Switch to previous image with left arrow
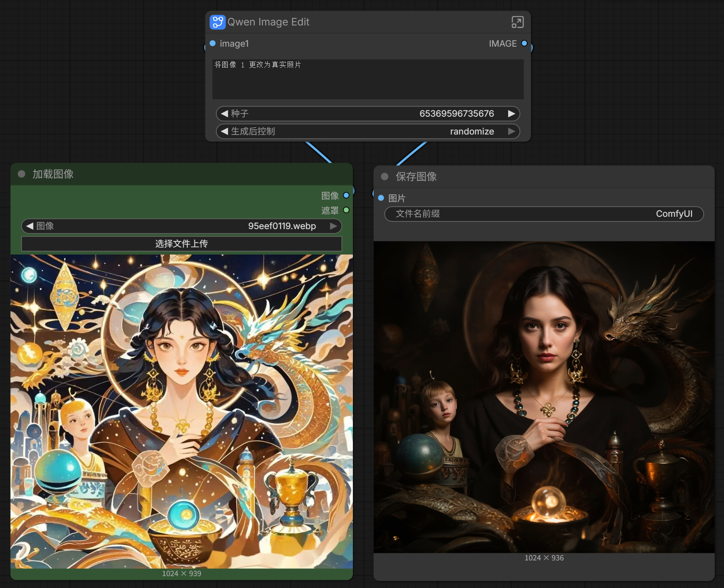Image resolution: width=724 pixels, height=588 pixels. 30,226
